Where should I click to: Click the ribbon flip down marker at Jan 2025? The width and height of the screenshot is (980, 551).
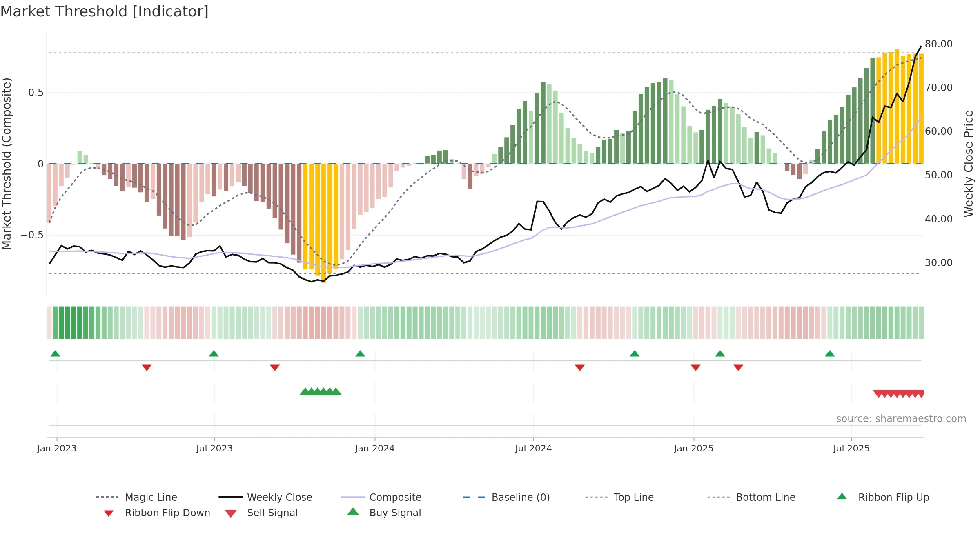pos(696,368)
